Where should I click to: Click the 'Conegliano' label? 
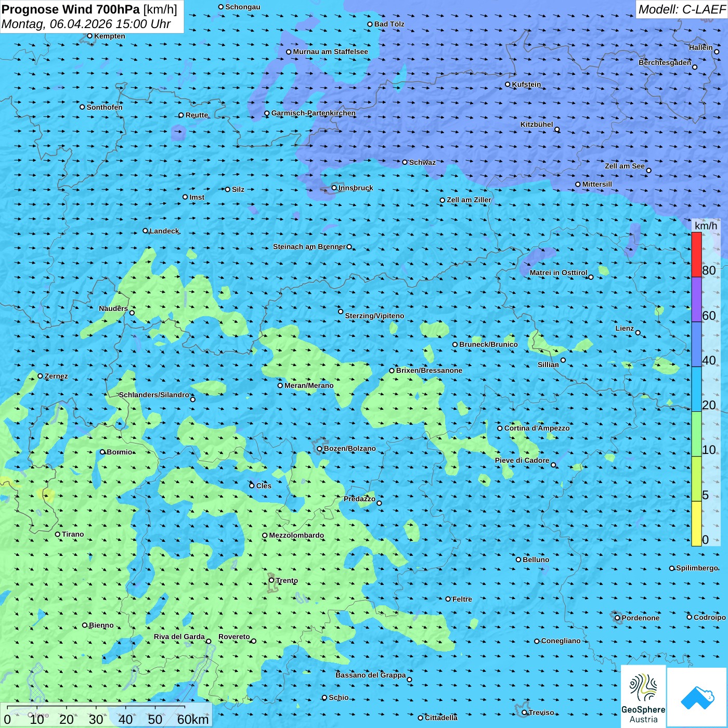561,641
